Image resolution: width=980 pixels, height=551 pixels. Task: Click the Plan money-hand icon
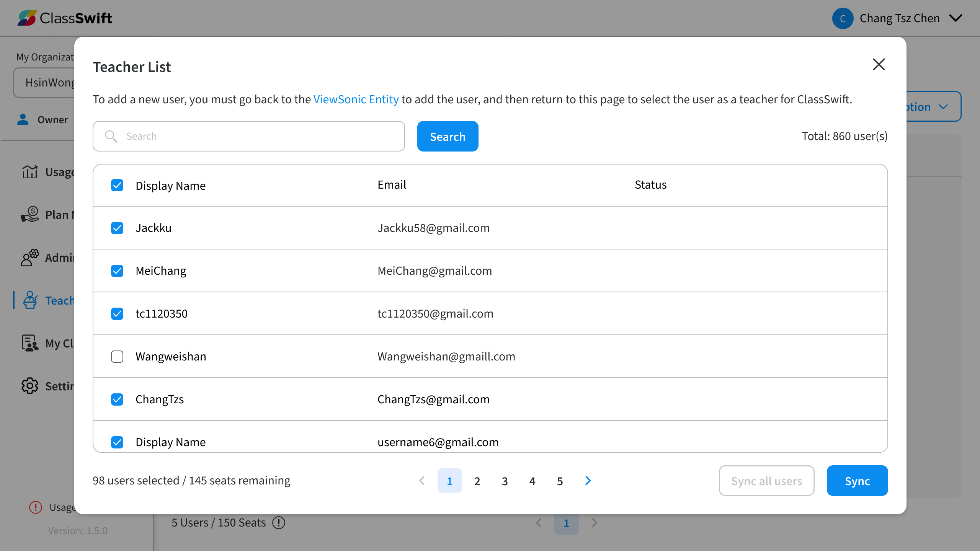coord(30,214)
